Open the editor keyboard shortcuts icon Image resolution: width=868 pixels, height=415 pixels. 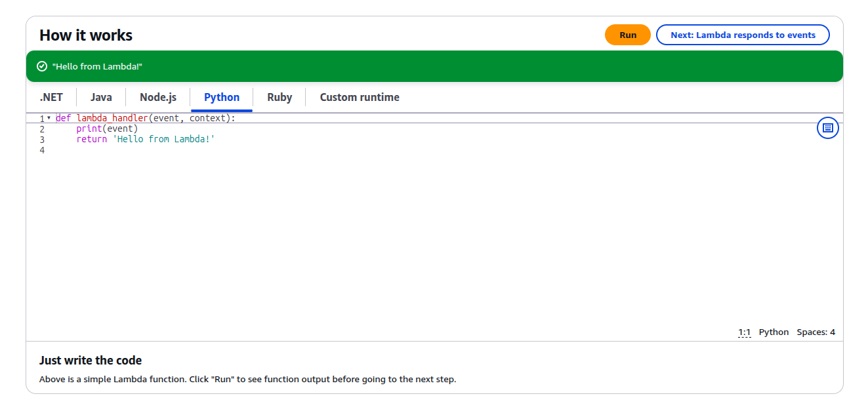[827, 128]
